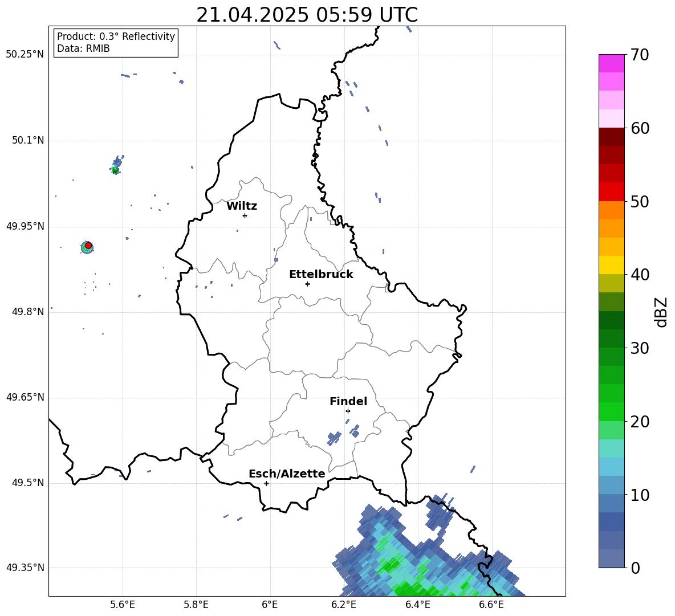This screenshot has width=675, height=616.
Task: Click the yellow colorbar swatch near 40
Action: tap(611, 265)
